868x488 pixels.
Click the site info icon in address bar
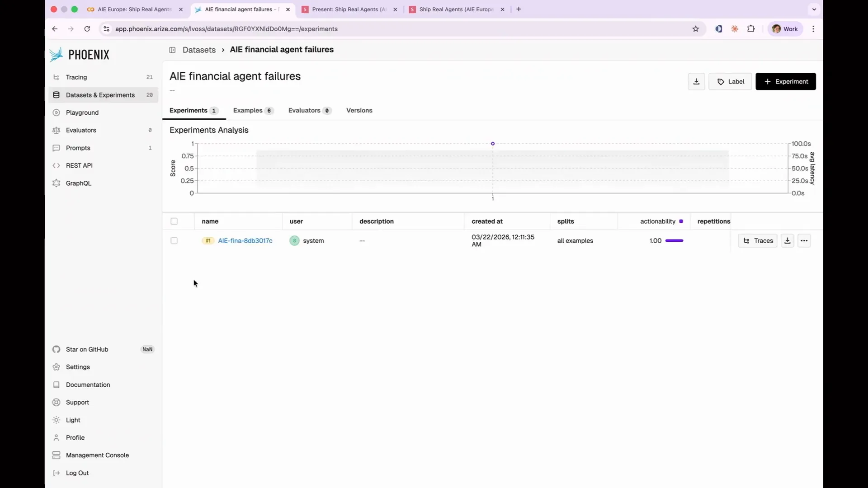106,29
